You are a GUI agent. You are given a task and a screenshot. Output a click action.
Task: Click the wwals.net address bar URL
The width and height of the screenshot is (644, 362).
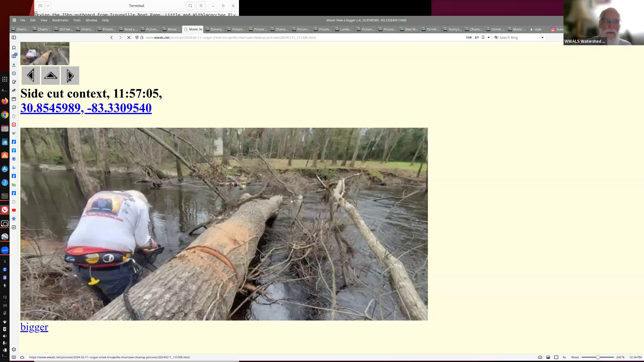click(230, 37)
